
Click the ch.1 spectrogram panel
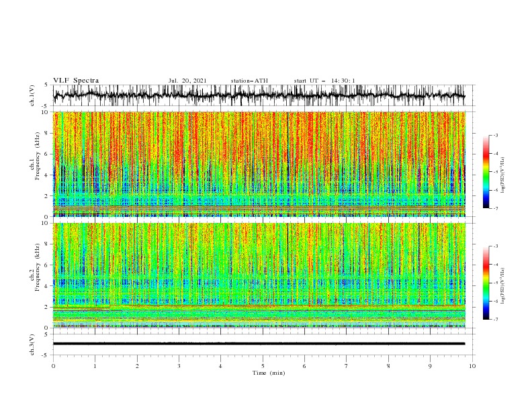259,164
